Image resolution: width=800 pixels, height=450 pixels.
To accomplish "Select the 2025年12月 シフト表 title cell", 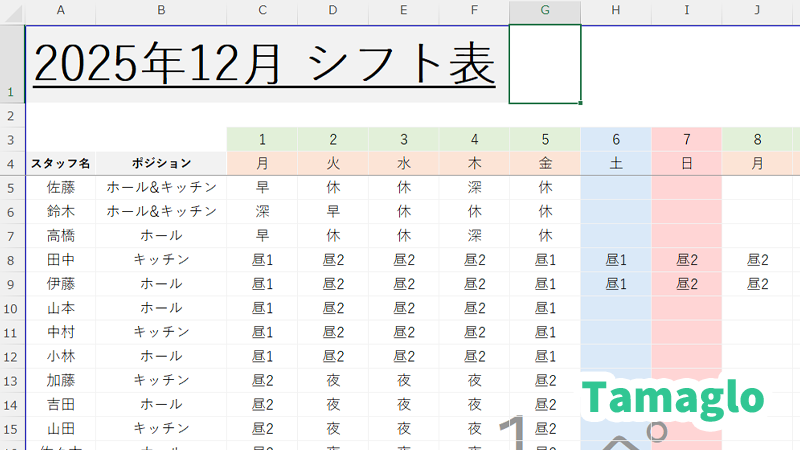I will coord(265,64).
